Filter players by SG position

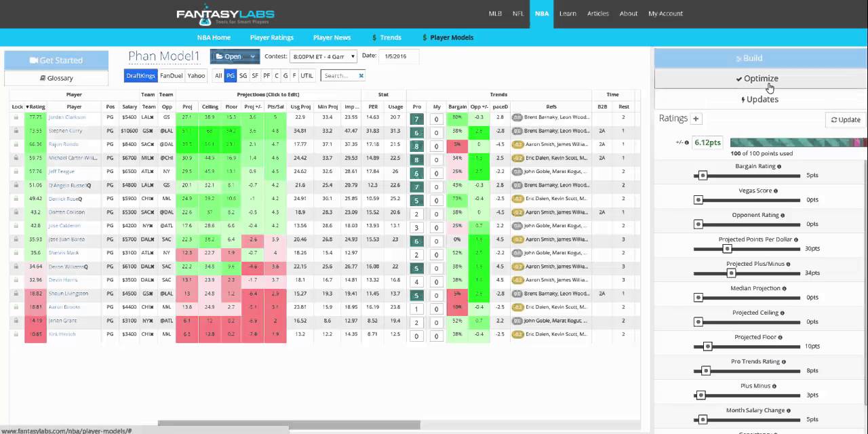click(243, 75)
